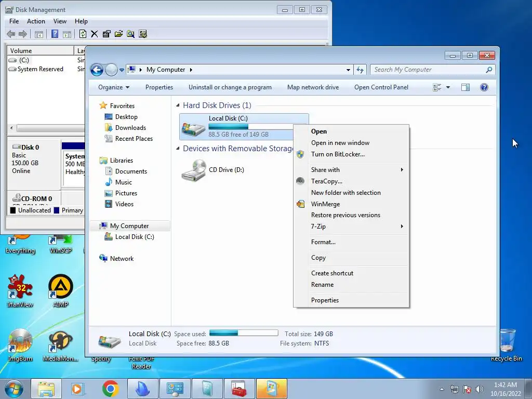The width and height of the screenshot is (532, 399).
Task: Click the Volume column header
Action: point(41,50)
